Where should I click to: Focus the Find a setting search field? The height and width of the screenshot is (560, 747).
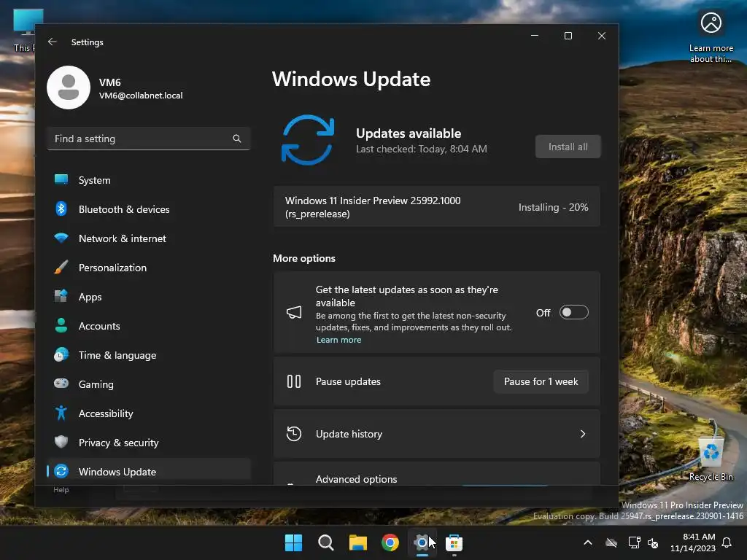click(149, 139)
